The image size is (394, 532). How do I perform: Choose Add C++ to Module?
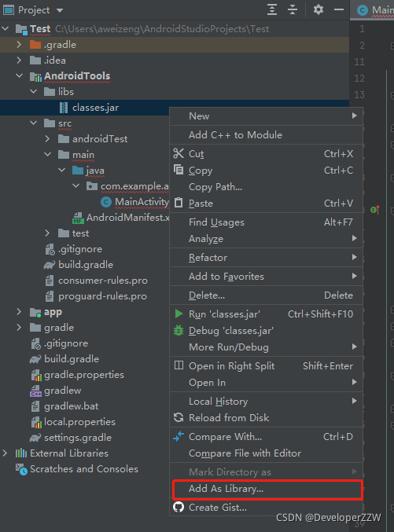tap(267, 135)
